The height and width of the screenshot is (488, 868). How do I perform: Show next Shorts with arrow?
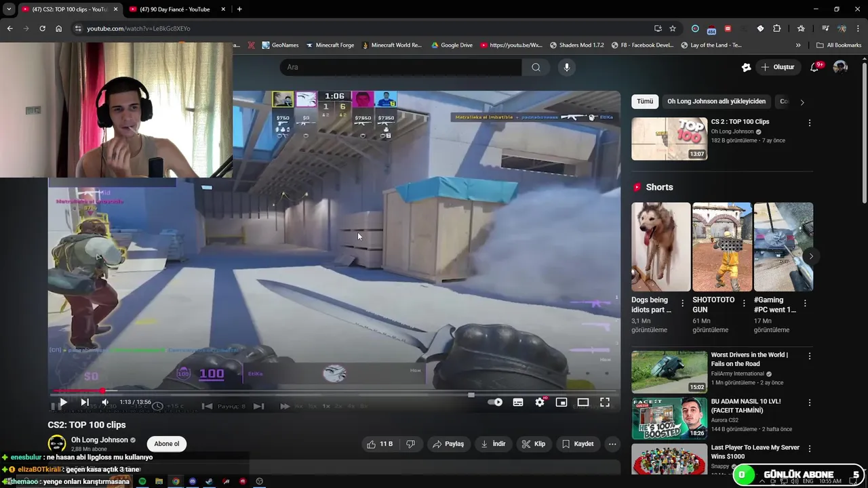pos(811,256)
